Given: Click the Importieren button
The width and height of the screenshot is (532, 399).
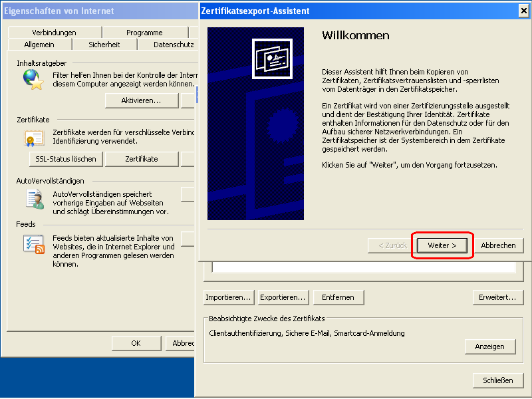Looking at the screenshot, I should 228,297.
